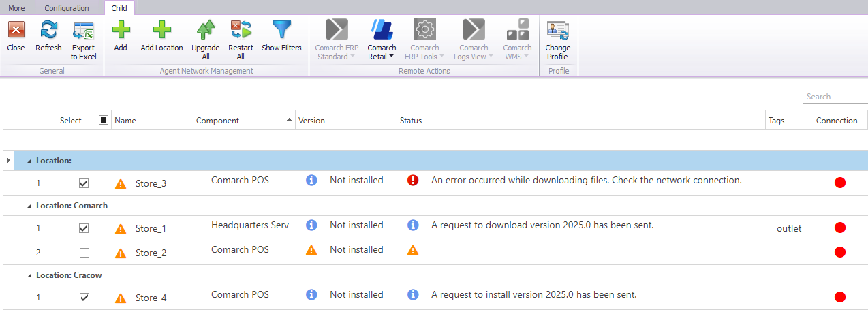Toggle the select-all checkbox in the header

click(x=104, y=120)
